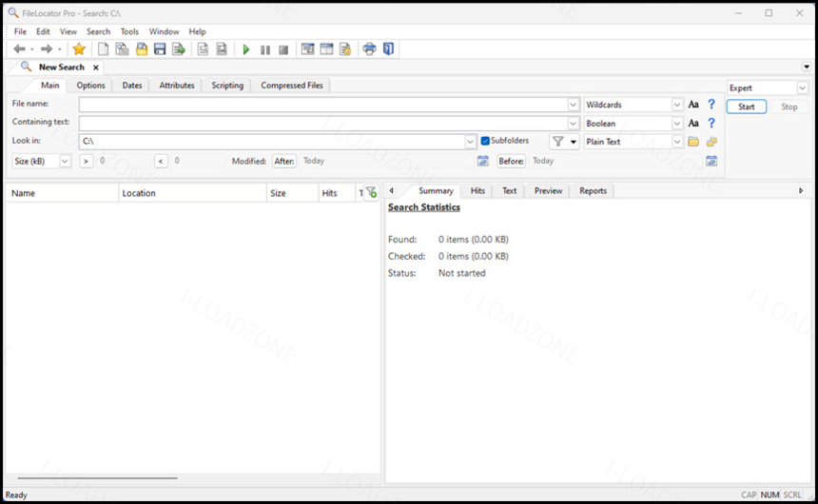
Task: Open the Size (kB) unit dropdown
Action: [x=65, y=162]
